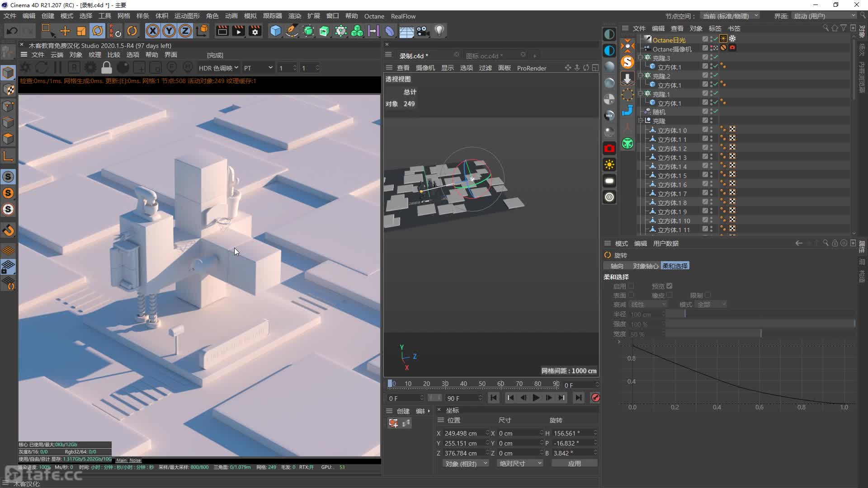Open the RealFlow menu
The width and height of the screenshot is (868, 488).
point(403,16)
